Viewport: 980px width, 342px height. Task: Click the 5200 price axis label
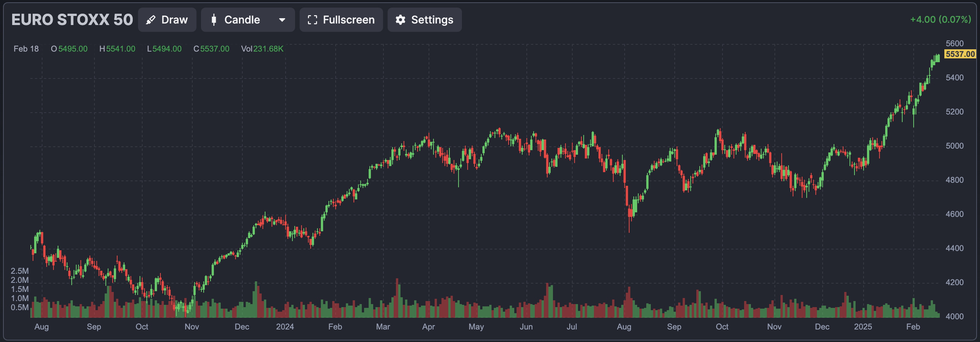point(955,112)
